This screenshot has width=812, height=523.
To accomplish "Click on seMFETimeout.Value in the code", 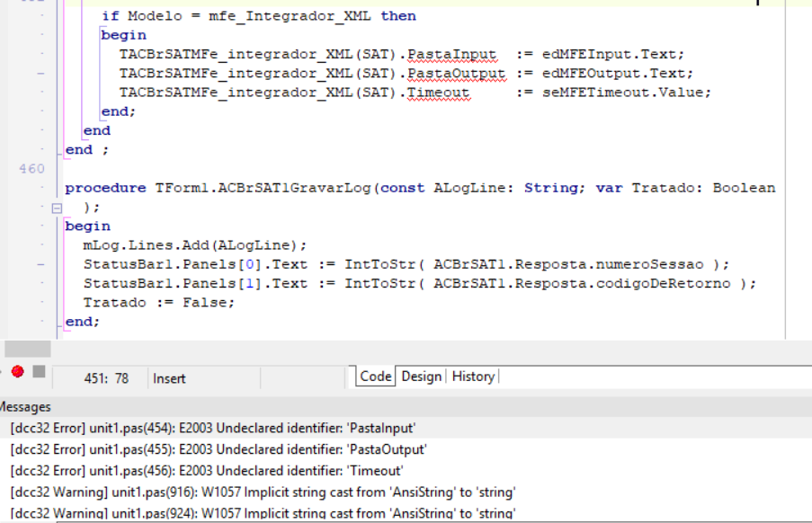I will (x=622, y=93).
